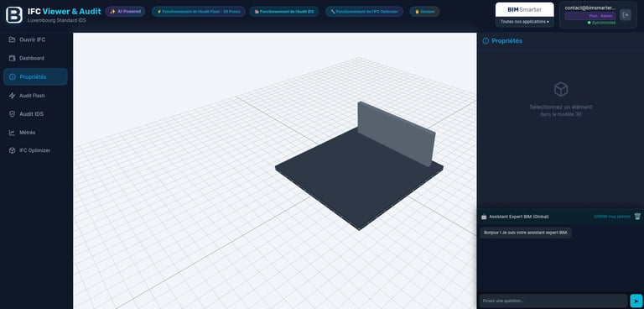Image resolution: width=644 pixels, height=309 pixels.
Task: Clear the chat with the trash icon
Action: [x=637, y=217]
